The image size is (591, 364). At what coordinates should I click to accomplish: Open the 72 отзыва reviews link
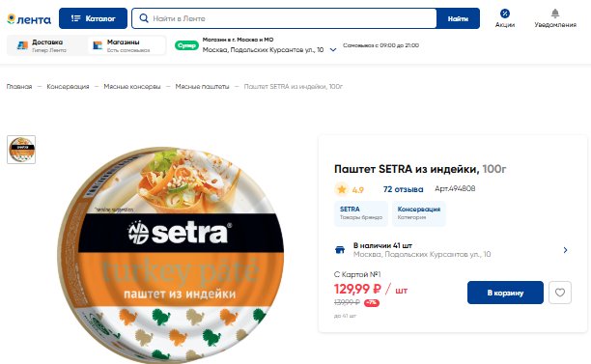click(403, 189)
